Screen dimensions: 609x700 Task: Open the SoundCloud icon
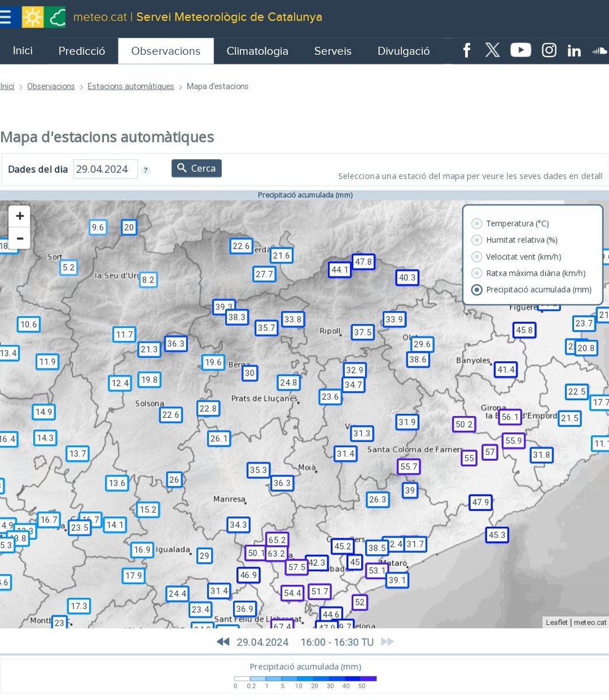click(600, 51)
